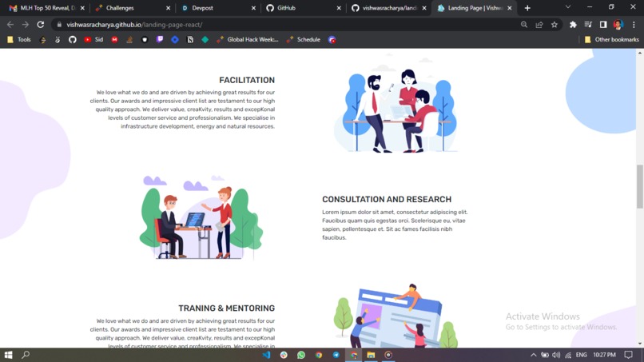Launch Visual Studio Code from taskbar

tap(266, 355)
